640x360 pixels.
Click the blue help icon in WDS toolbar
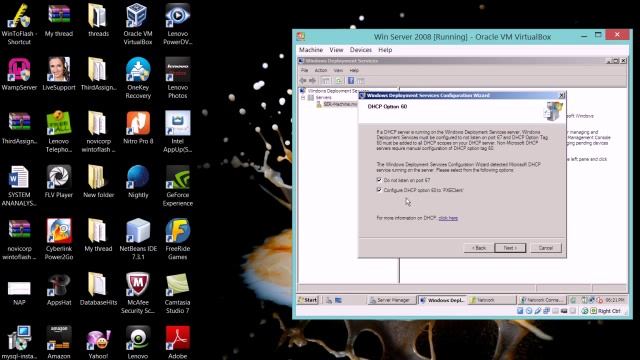351,80
